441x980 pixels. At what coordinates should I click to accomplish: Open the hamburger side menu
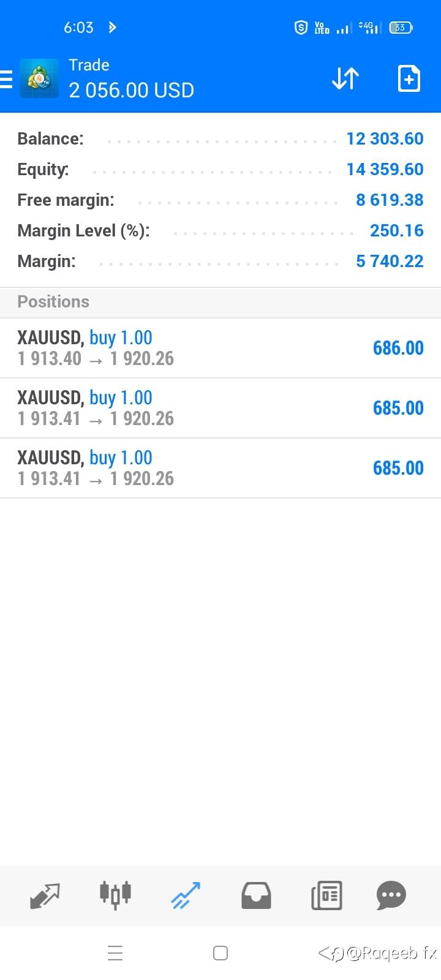[7, 79]
